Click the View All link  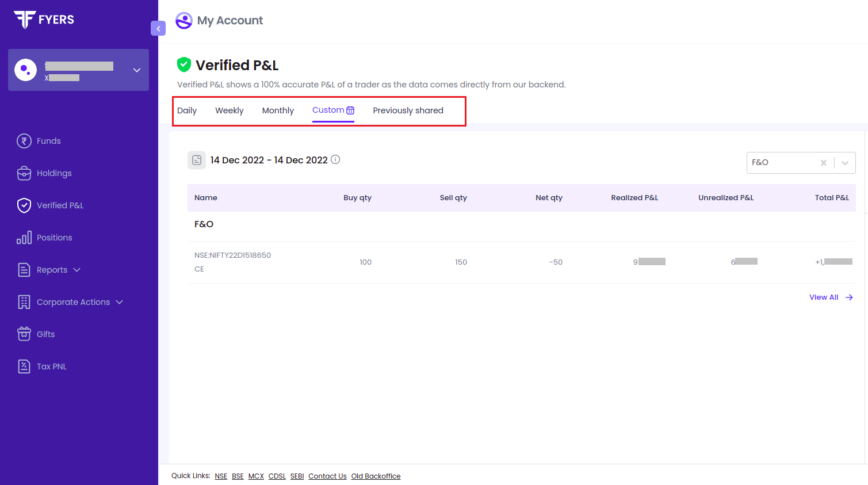[x=824, y=297]
